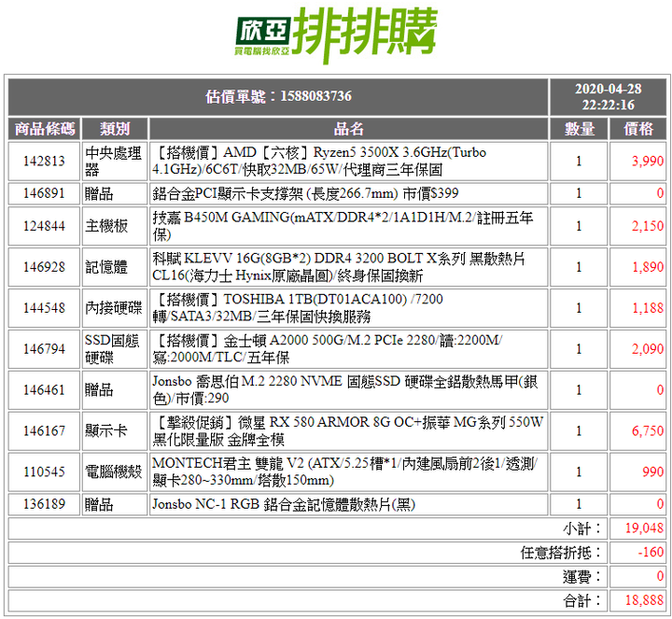Select price 990 cell
Viewport: 672px width, 619px height.
point(638,472)
